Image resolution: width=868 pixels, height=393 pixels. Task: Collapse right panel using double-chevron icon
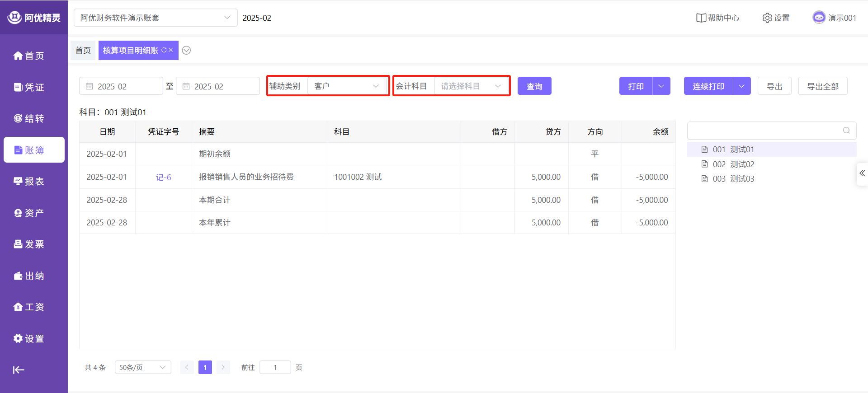click(x=862, y=173)
